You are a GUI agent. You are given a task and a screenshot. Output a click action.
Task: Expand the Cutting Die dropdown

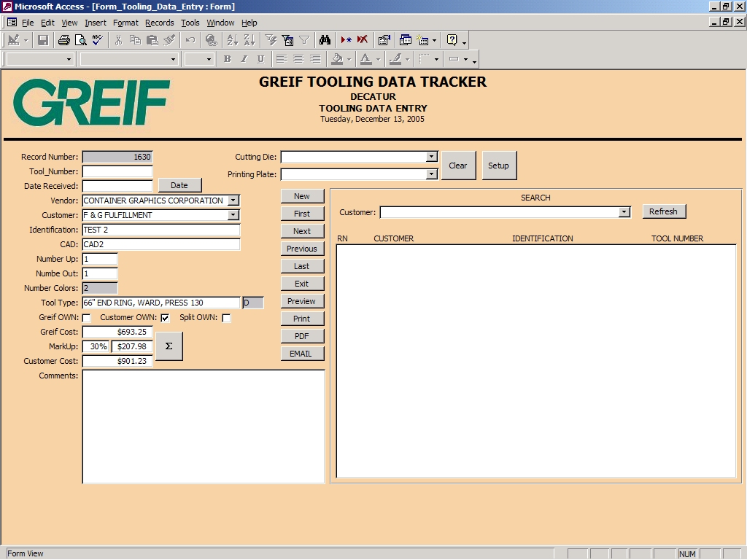pyautogui.click(x=431, y=157)
